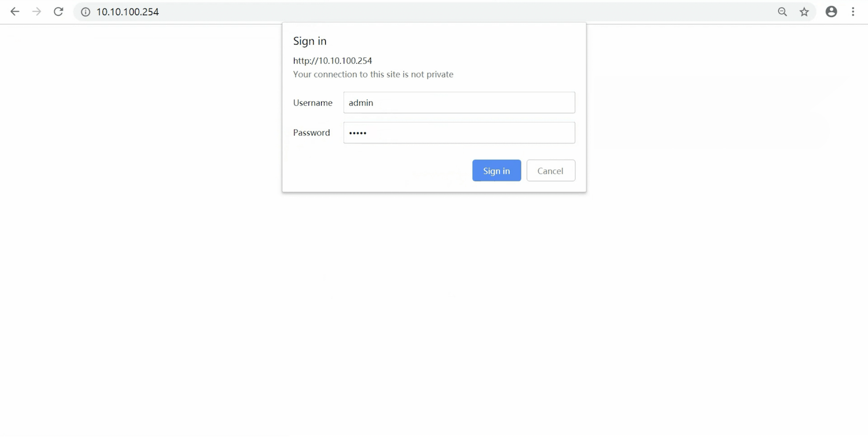Click the browser back arrow

click(15, 12)
